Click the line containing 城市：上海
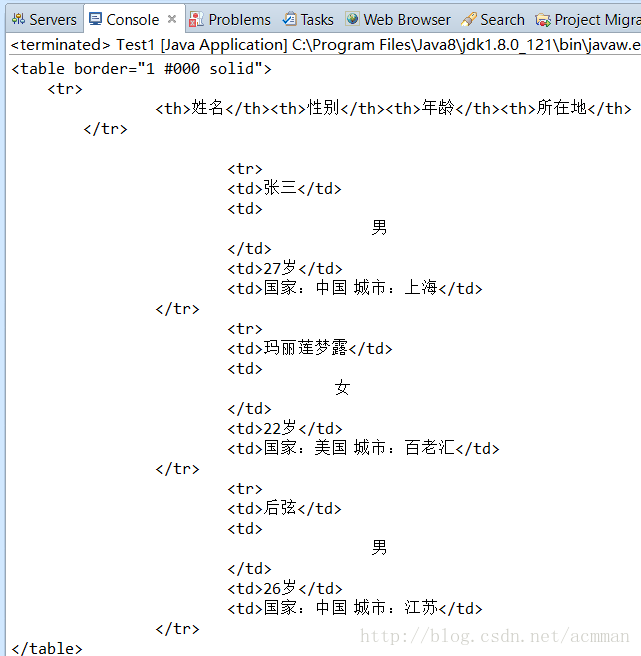The height and width of the screenshot is (656, 641). (355, 288)
